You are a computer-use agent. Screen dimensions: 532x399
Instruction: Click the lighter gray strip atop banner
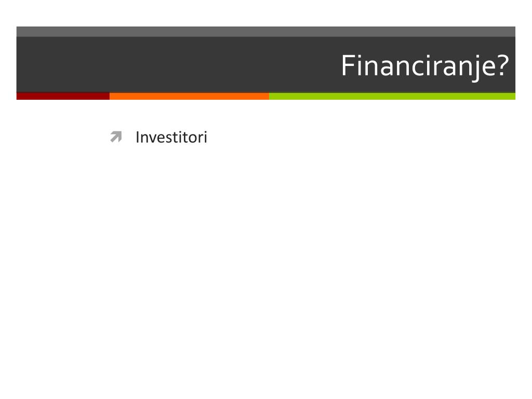[x=265, y=32]
